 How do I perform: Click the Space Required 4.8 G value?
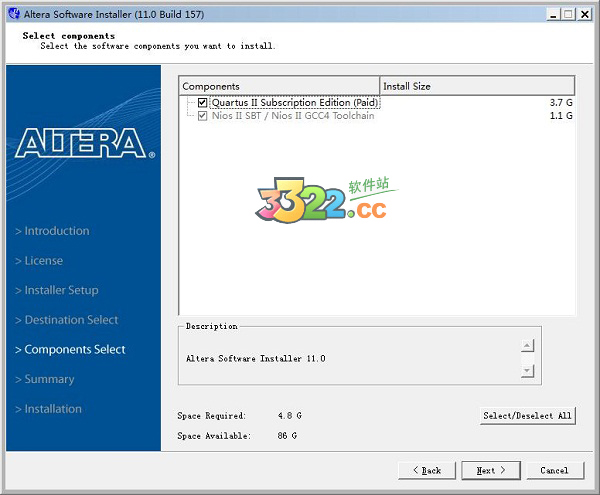pos(290,416)
